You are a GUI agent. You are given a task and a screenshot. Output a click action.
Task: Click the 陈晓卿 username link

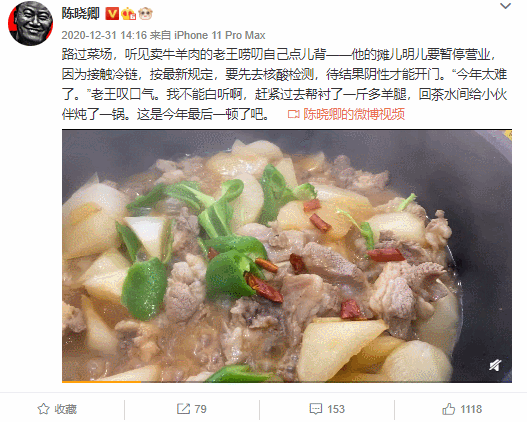click(81, 14)
